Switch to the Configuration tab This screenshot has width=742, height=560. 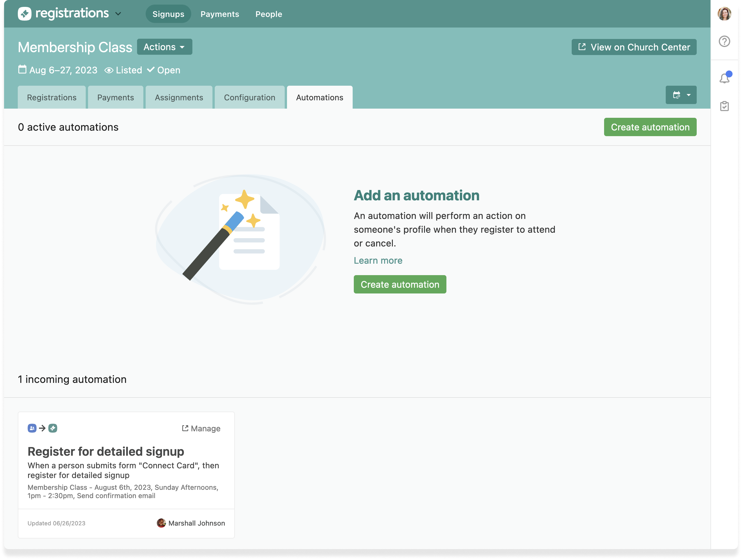click(x=249, y=97)
